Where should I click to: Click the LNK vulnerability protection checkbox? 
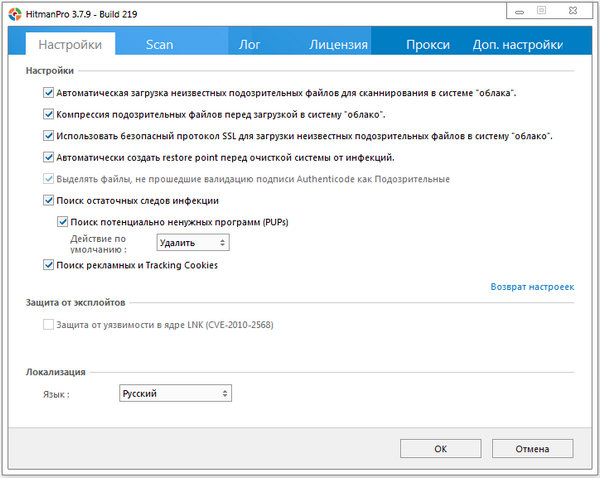coord(48,325)
